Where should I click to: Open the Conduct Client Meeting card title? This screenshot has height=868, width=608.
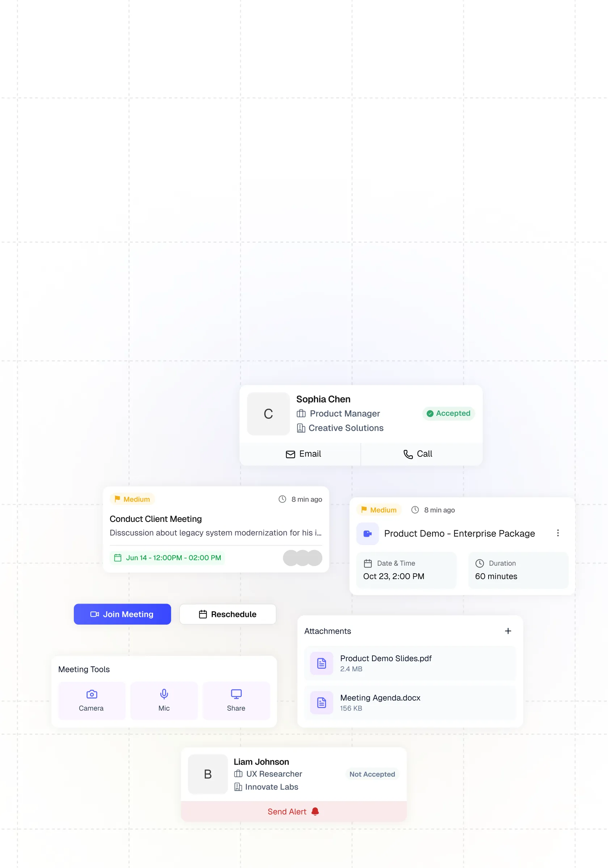click(x=156, y=519)
